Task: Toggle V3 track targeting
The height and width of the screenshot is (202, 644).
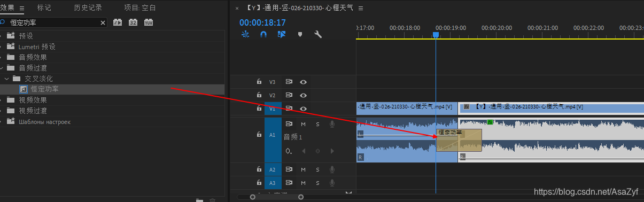Action: point(272,82)
